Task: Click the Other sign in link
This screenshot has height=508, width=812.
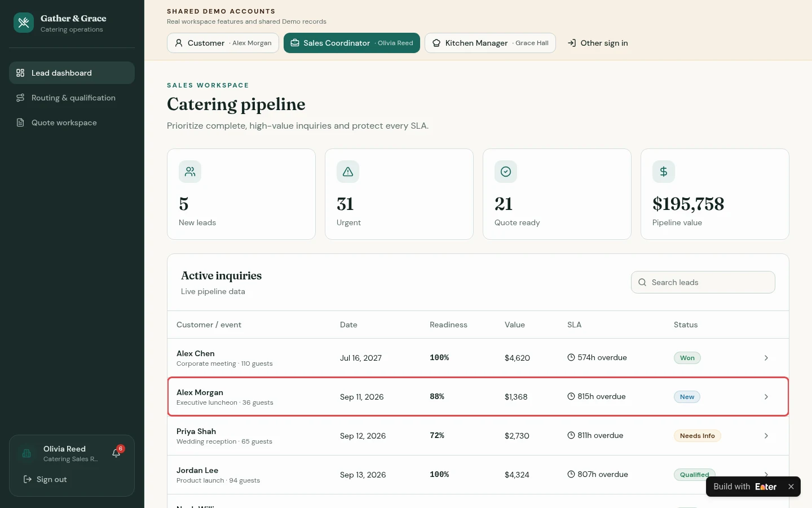Action: [x=598, y=43]
